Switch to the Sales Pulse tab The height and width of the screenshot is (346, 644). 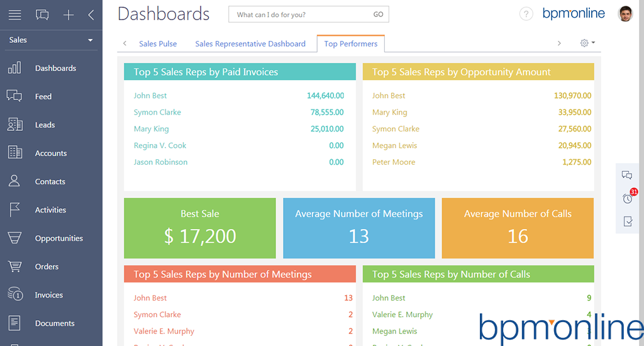[158, 44]
